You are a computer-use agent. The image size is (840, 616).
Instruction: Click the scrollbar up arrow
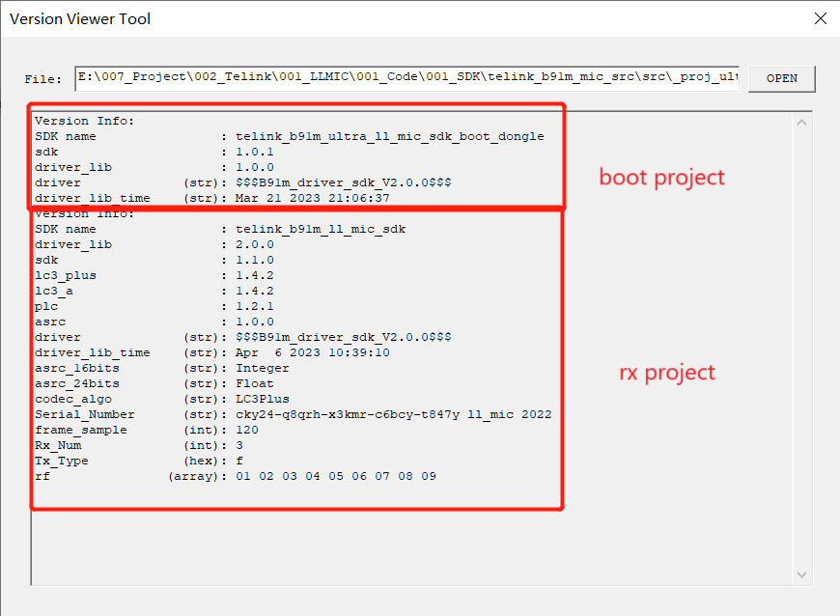[802, 121]
